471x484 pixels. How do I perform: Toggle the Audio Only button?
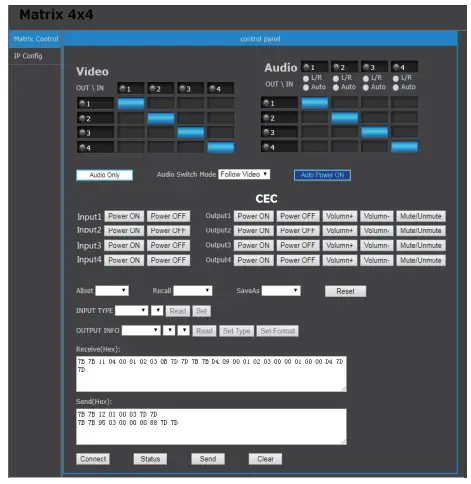coord(104,175)
